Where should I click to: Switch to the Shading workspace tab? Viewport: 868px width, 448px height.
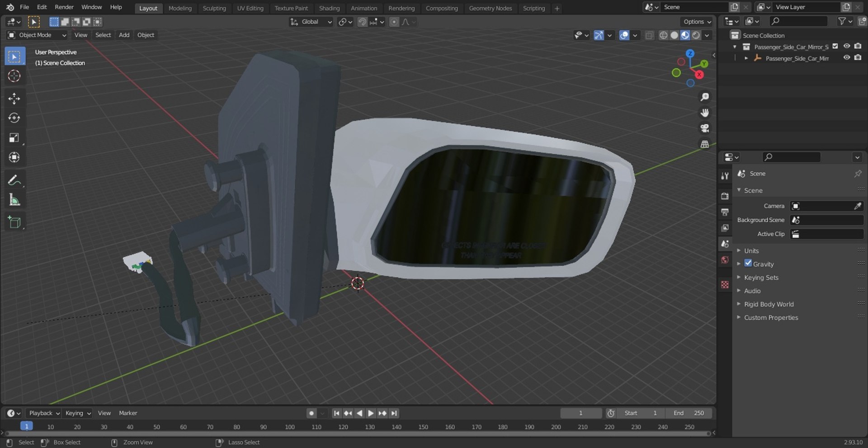point(329,8)
